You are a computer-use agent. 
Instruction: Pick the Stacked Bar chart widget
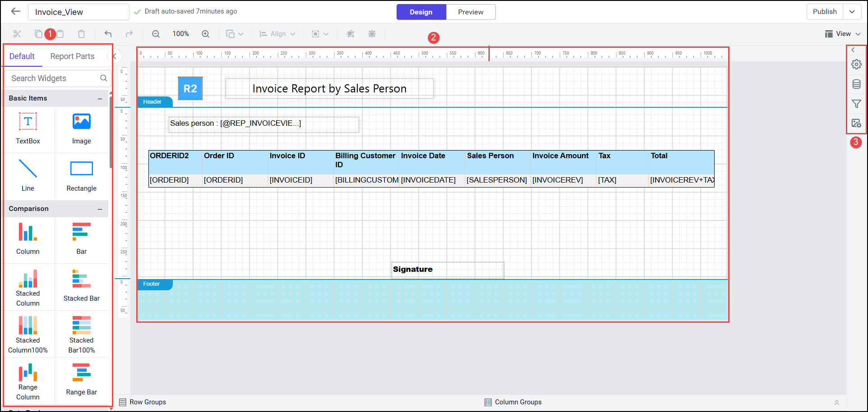(x=81, y=286)
